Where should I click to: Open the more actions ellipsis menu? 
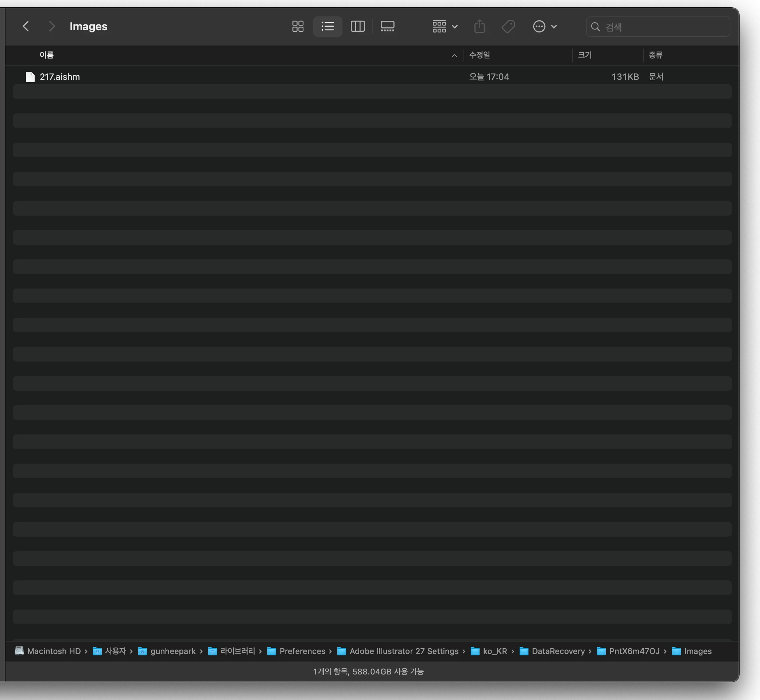coord(544,27)
